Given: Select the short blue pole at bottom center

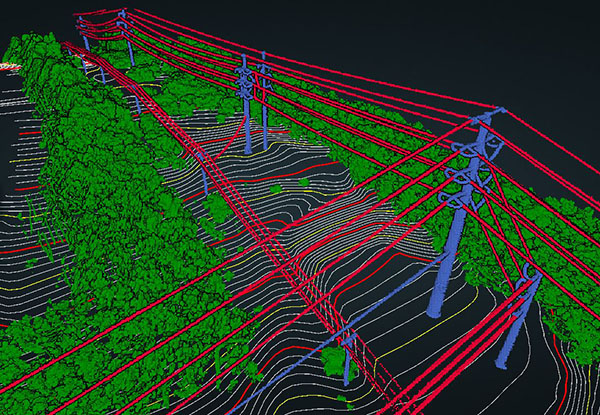Looking at the screenshot, I should 348,362.
